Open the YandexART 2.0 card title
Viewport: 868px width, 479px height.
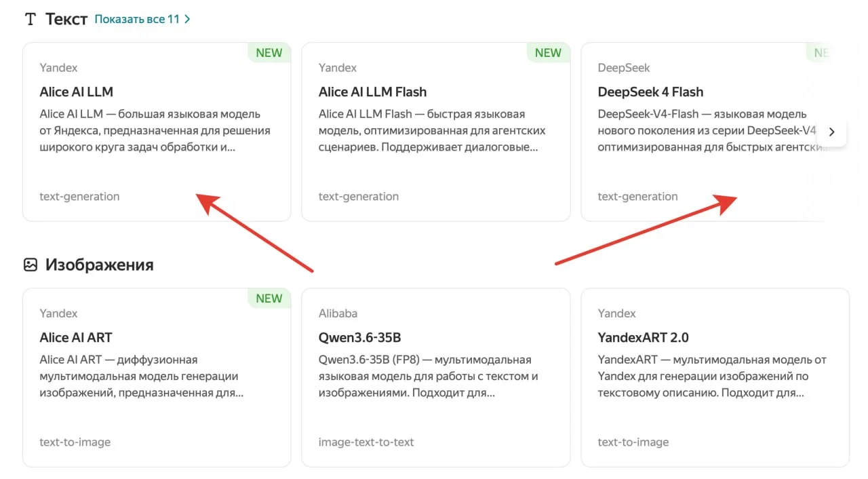pos(644,337)
